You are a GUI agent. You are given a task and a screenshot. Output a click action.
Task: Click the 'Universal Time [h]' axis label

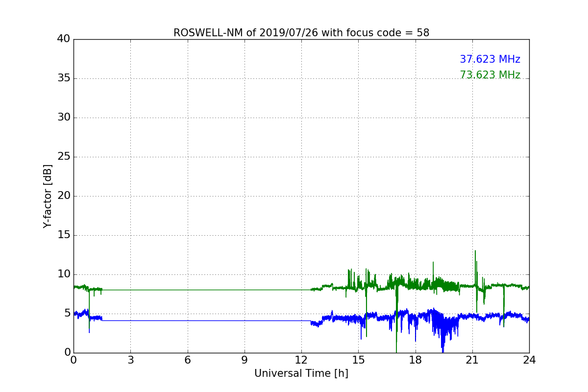[301, 373]
